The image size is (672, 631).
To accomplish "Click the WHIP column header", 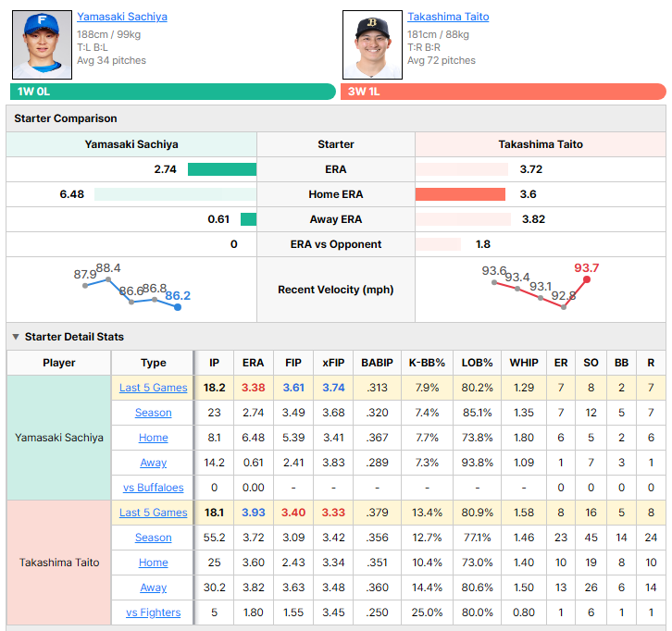I will click(x=524, y=363).
